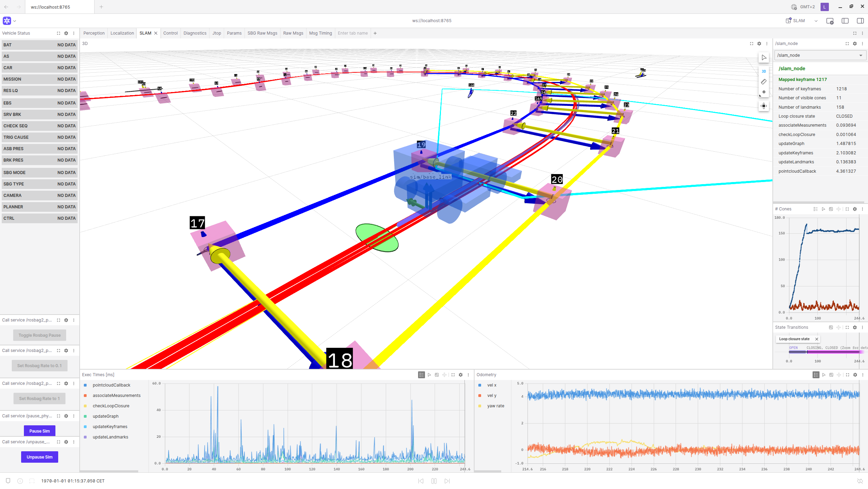
Task: Toggle legend in Exec Times plot
Action: pos(422,375)
